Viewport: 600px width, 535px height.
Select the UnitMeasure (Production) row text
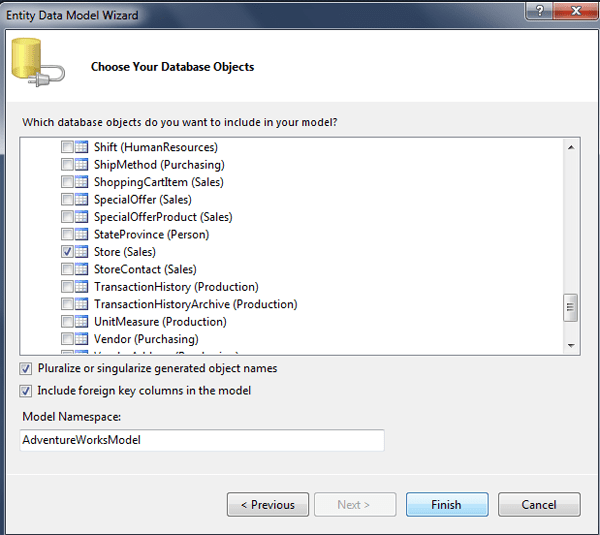[160, 321]
